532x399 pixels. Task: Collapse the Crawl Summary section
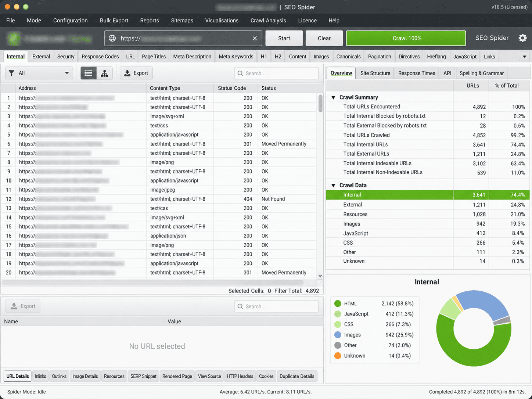click(334, 97)
